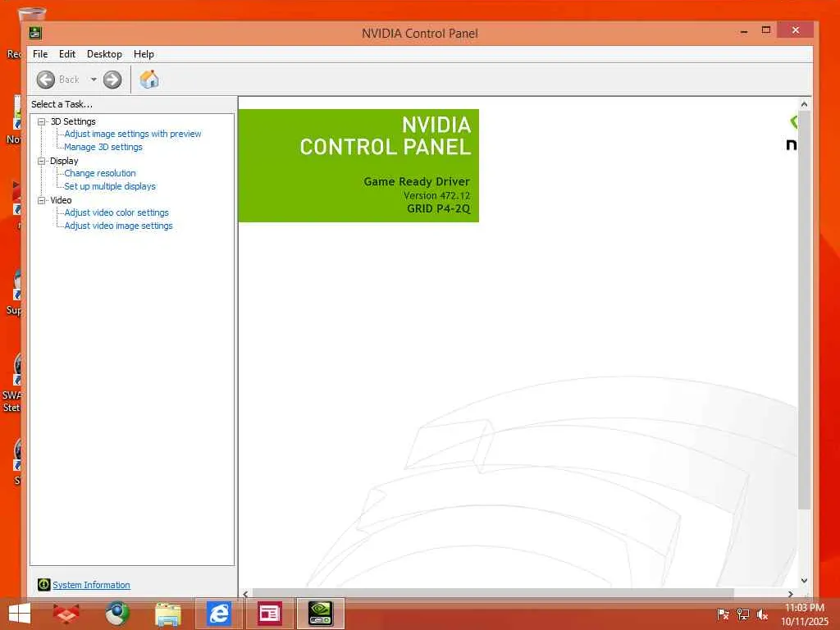Open Adjust video color settings
The height and width of the screenshot is (630, 840).
point(116,212)
